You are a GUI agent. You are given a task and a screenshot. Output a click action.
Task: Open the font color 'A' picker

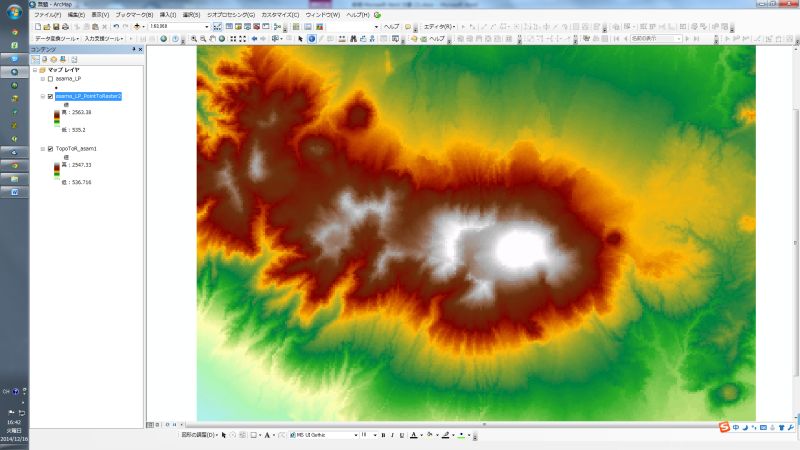pos(414,435)
